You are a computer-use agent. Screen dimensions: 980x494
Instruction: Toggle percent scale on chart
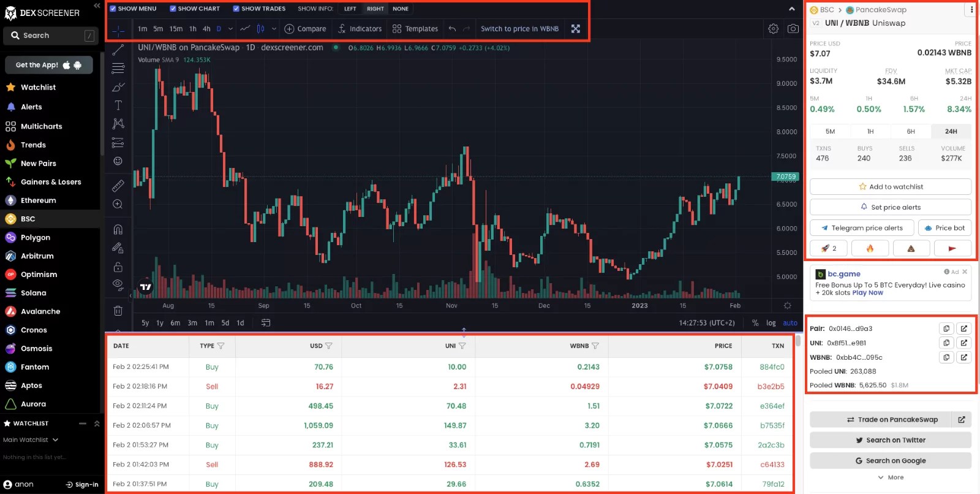coord(755,323)
